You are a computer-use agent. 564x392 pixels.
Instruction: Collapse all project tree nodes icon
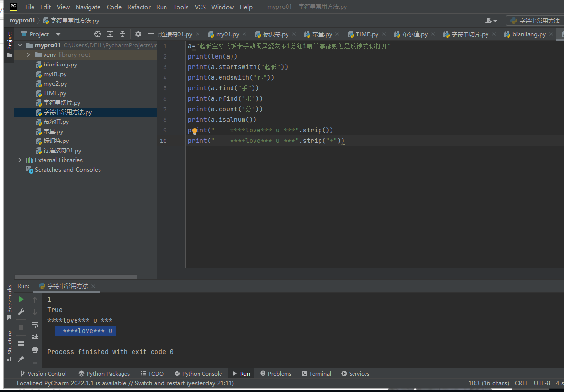[122, 34]
